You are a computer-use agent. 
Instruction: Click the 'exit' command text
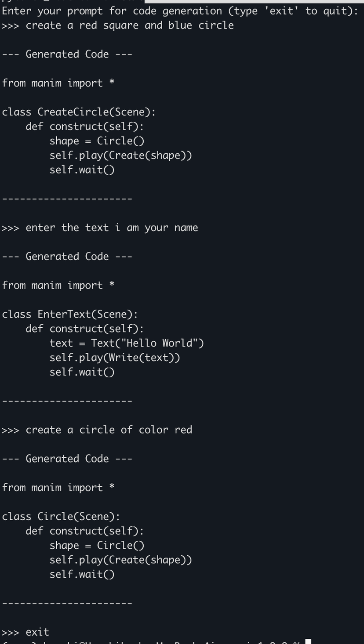coord(37,632)
